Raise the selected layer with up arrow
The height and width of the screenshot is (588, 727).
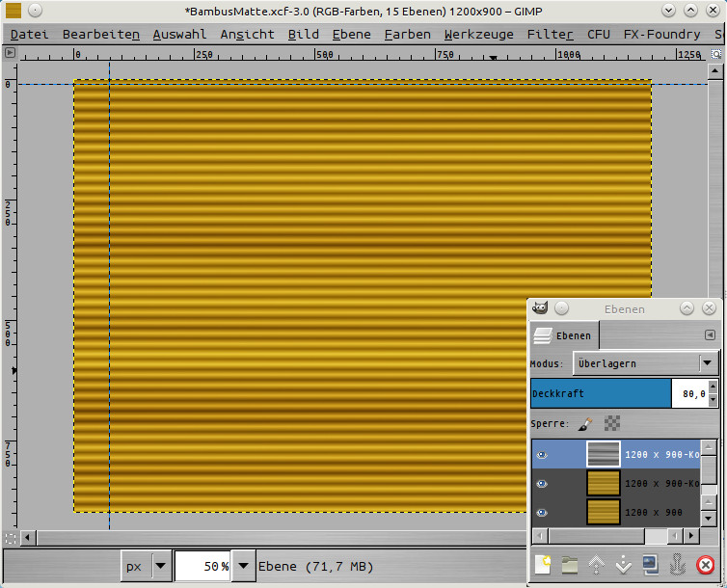click(x=597, y=565)
